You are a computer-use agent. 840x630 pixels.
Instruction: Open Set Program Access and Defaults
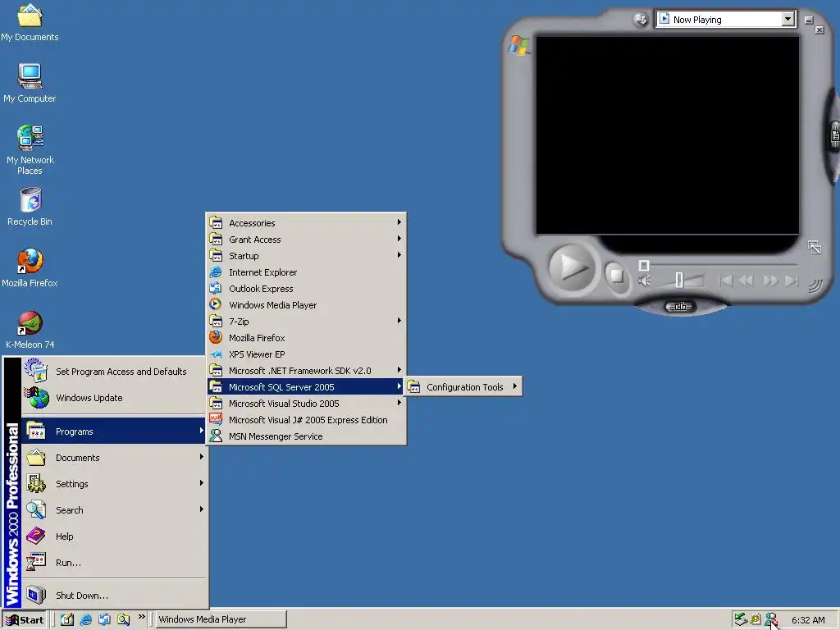[x=113, y=372]
